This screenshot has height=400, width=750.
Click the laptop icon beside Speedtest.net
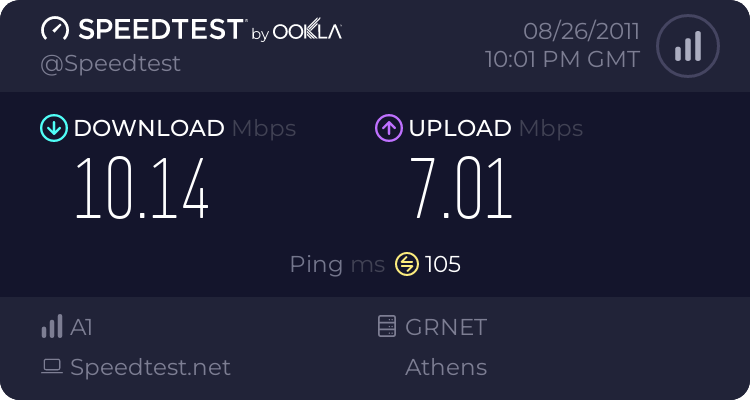pyautogui.click(x=51, y=367)
